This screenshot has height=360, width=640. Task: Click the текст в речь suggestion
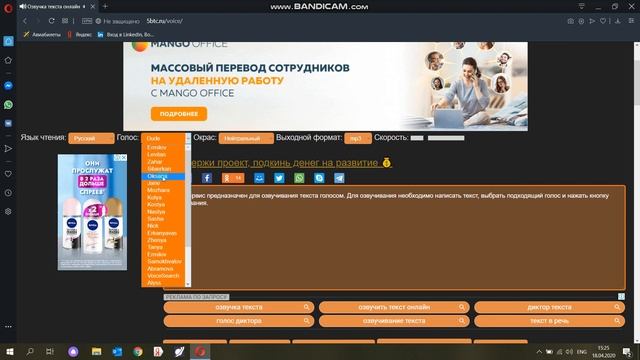click(x=549, y=321)
